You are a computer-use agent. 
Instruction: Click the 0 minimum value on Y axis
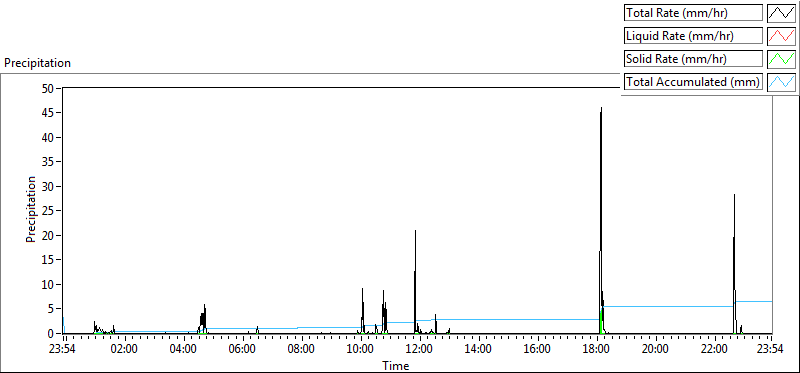tap(51, 334)
